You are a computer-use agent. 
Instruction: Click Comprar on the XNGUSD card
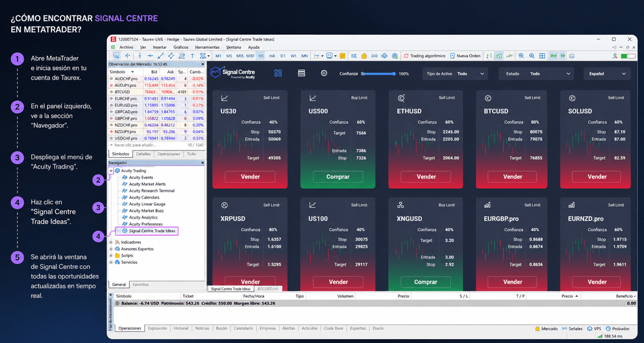coord(426,282)
